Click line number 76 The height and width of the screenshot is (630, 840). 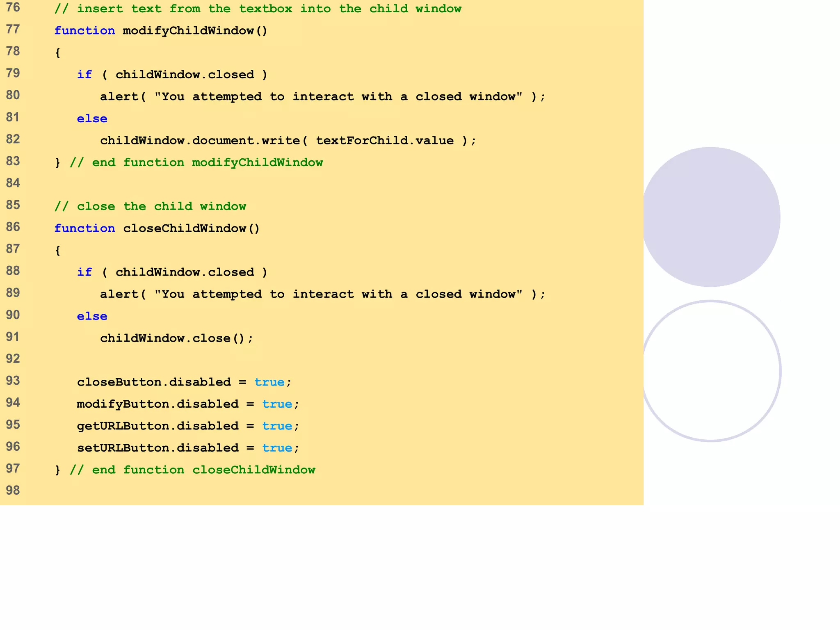pyautogui.click(x=13, y=7)
